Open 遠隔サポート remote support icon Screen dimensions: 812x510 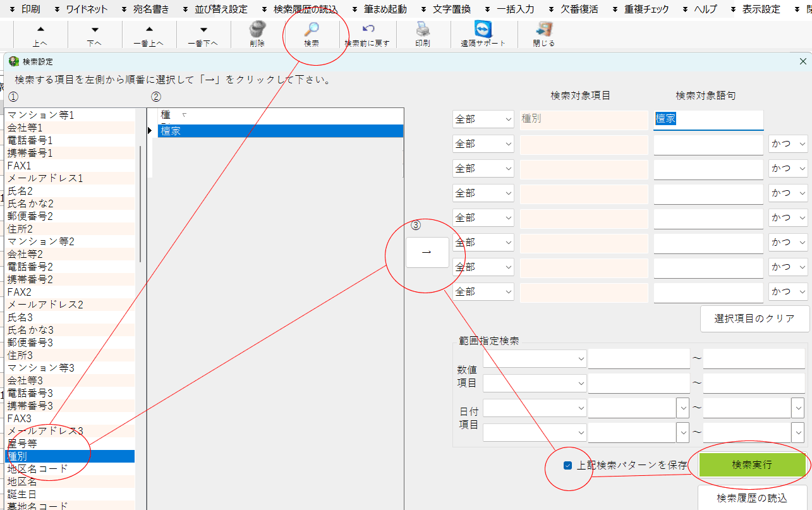tap(483, 30)
